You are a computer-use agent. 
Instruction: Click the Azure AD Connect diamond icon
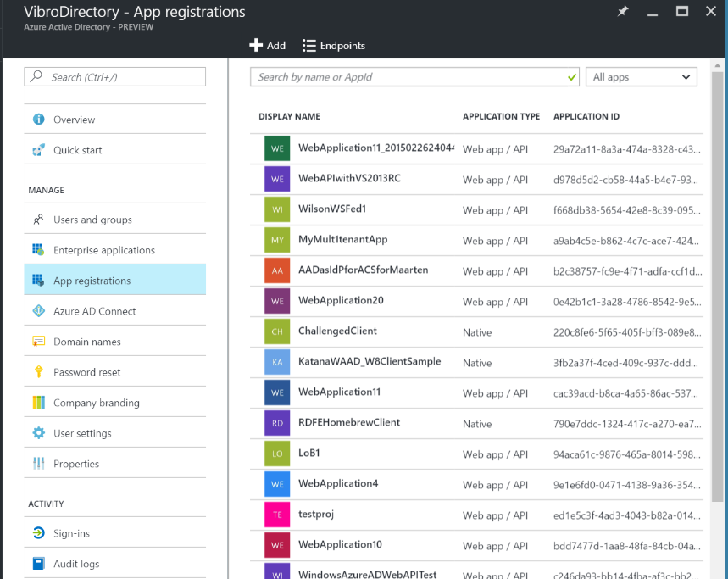[x=38, y=311]
